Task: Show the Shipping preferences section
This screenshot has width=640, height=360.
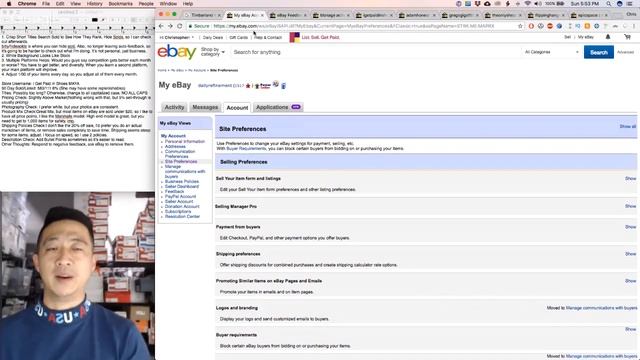Action: [630, 254]
